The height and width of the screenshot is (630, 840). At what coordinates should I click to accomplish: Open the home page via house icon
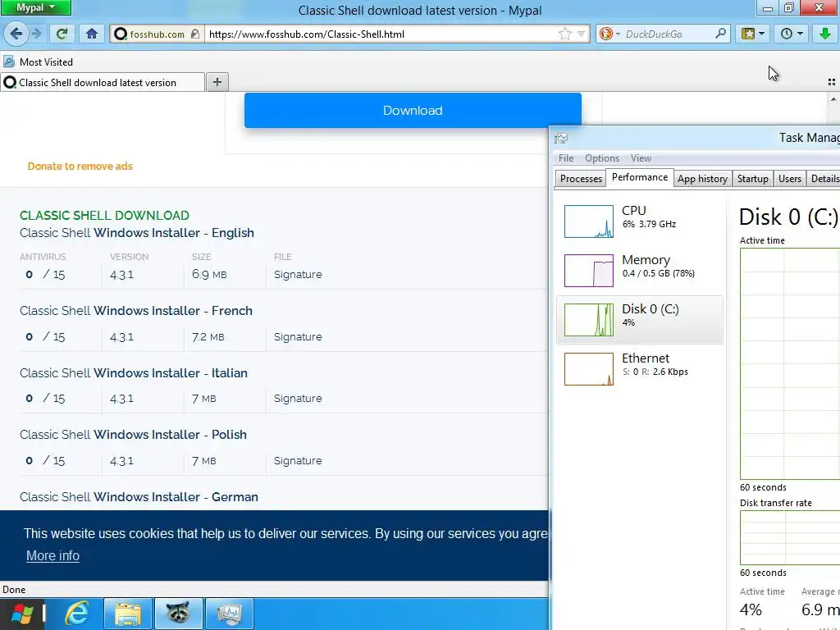pos(92,34)
